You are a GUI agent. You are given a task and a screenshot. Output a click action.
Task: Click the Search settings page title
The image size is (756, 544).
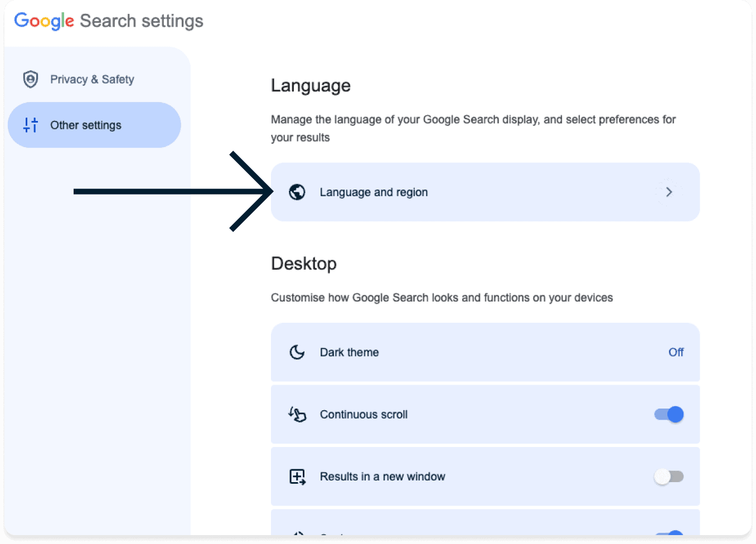click(x=142, y=21)
